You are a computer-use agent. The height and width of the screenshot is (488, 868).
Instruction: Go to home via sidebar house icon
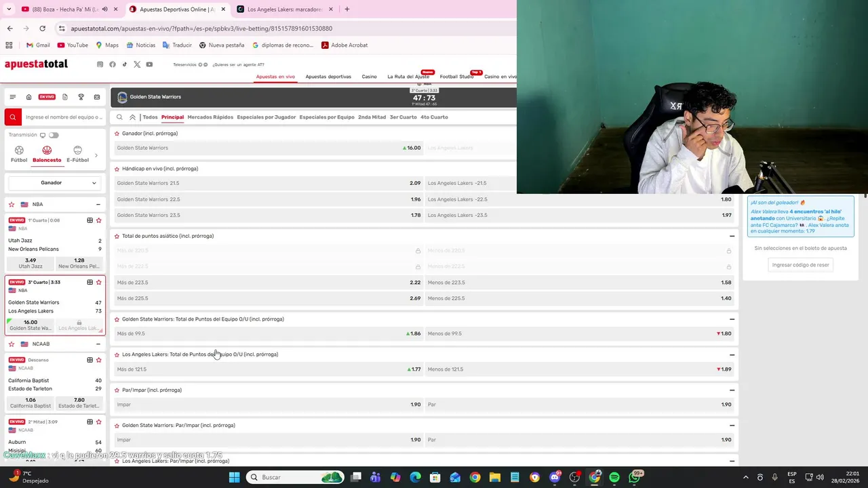click(28, 97)
